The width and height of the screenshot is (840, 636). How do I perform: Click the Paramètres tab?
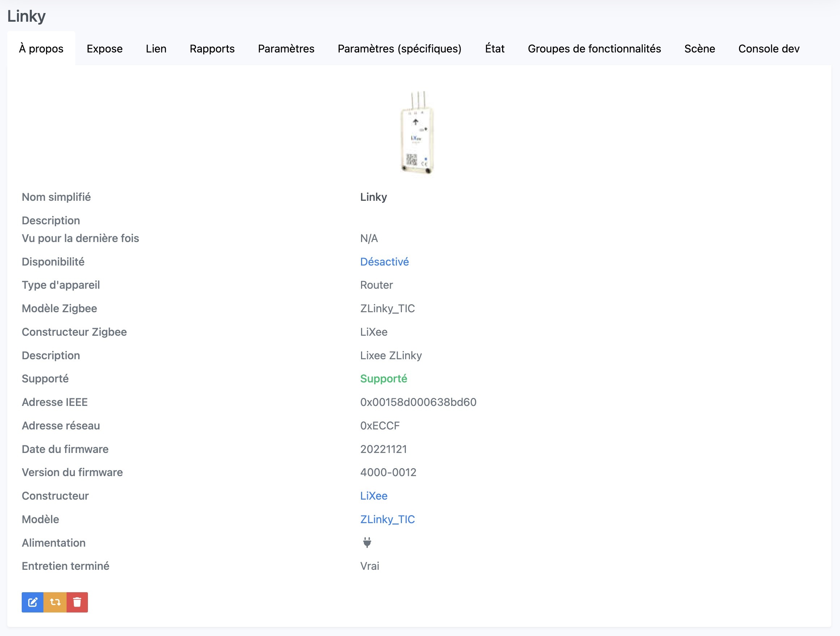(286, 48)
